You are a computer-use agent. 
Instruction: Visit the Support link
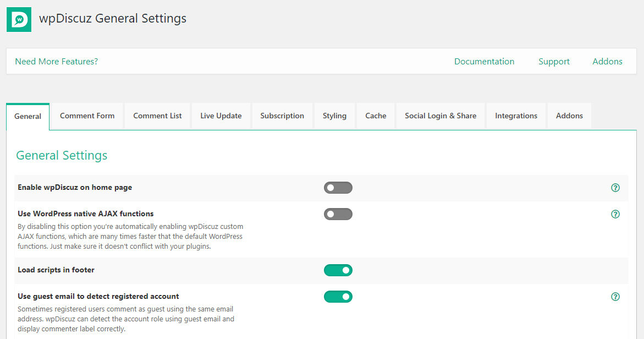[x=554, y=62]
